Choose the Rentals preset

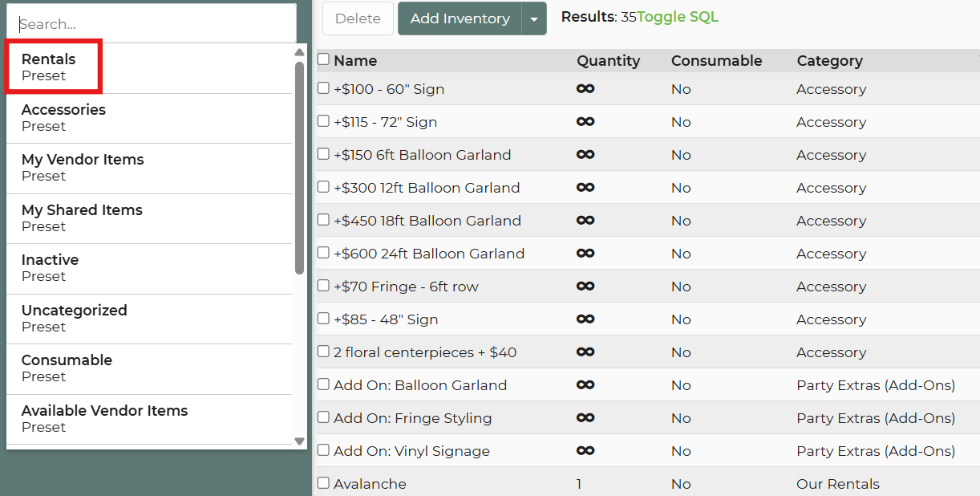pos(49,67)
